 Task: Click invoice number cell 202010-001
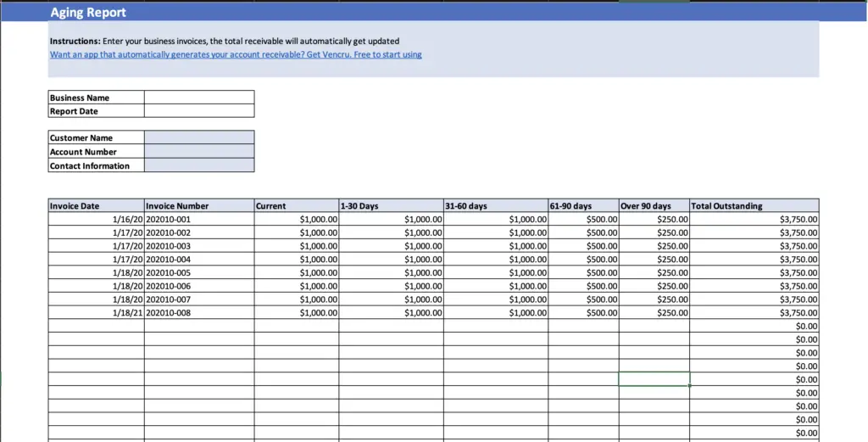tap(199, 219)
